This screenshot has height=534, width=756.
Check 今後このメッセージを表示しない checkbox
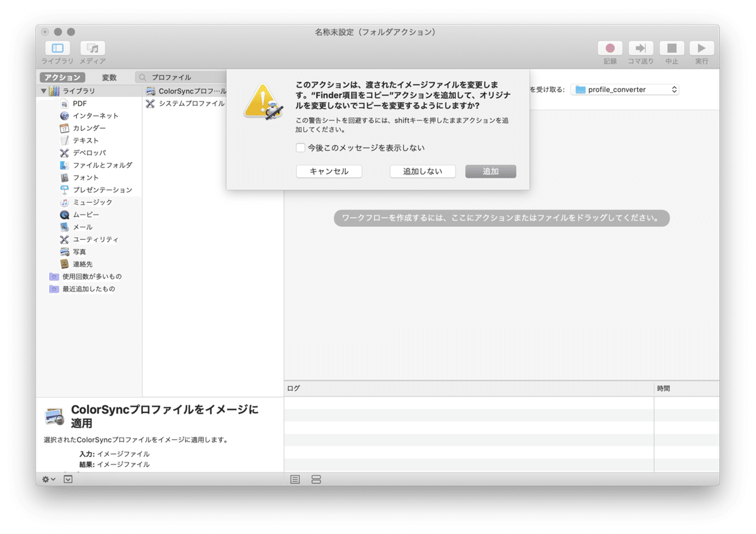(x=301, y=148)
